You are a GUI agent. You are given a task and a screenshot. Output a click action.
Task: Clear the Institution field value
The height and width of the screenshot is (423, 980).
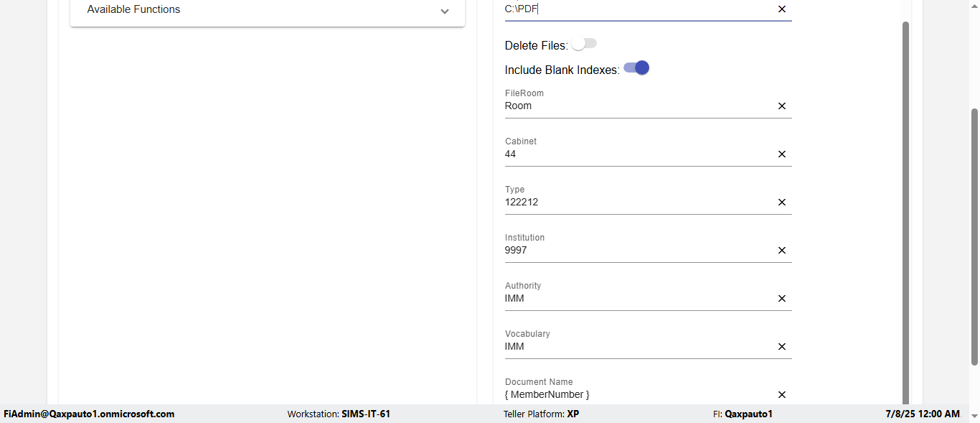click(x=782, y=251)
